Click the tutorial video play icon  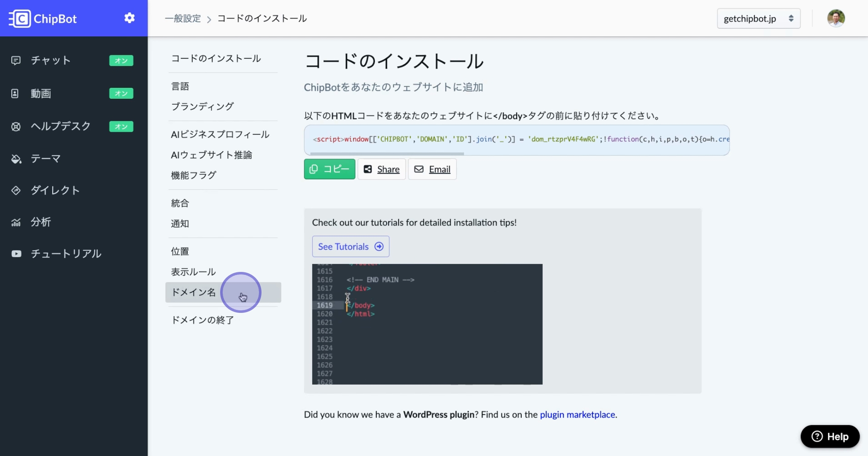click(x=16, y=254)
